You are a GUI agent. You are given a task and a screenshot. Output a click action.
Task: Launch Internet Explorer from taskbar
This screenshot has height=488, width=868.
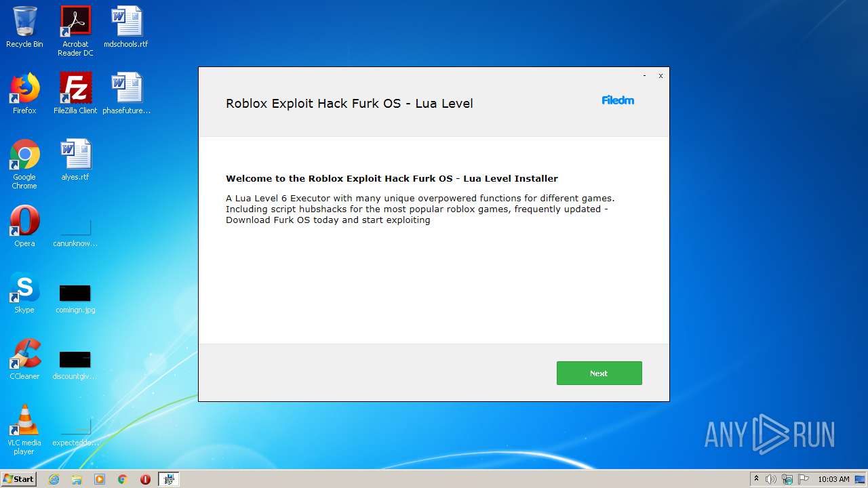pos(54,479)
